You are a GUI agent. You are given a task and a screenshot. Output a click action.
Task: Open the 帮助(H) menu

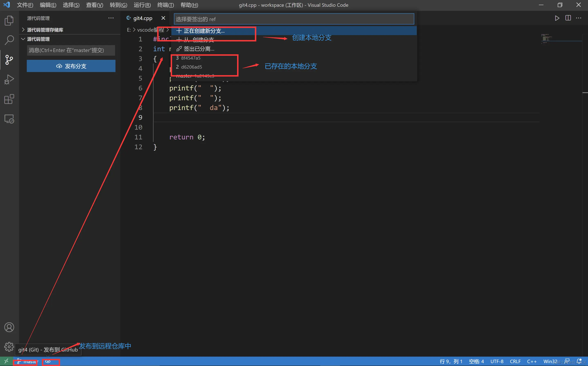coord(189,5)
